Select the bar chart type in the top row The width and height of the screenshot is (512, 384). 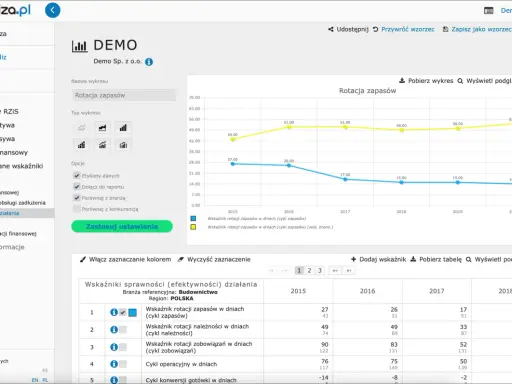tap(123, 128)
